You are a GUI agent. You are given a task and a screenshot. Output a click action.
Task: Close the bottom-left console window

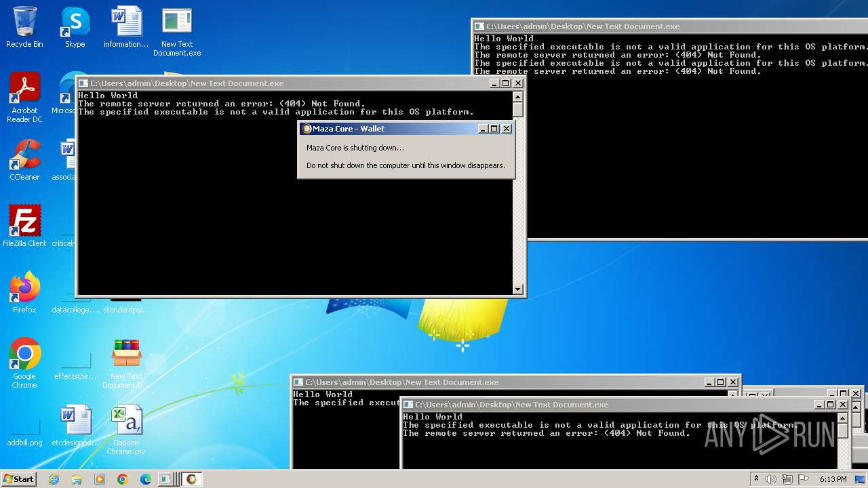point(732,382)
